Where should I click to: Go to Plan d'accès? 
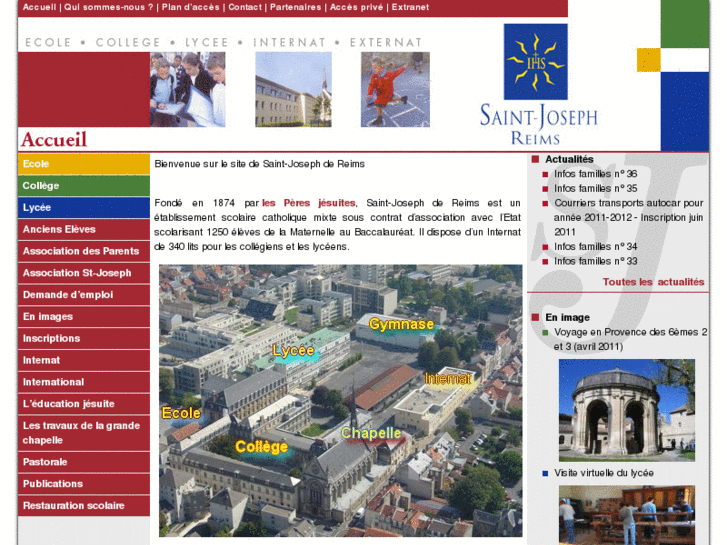[x=190, y=7]
